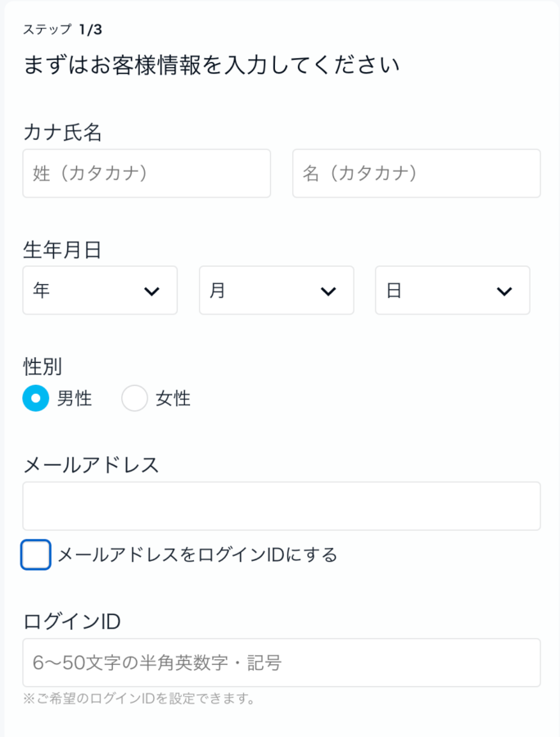Click the 名（カタカナ） first name field

pos(416,174)
